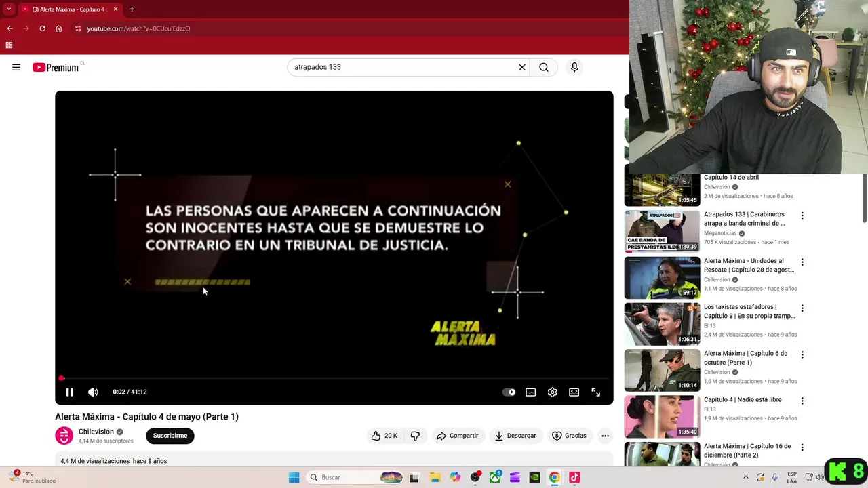Open 'Unidades al Rescate' thumbnail 59:17
This screenshot has width=868, height=488.
[x=662, y=277]
